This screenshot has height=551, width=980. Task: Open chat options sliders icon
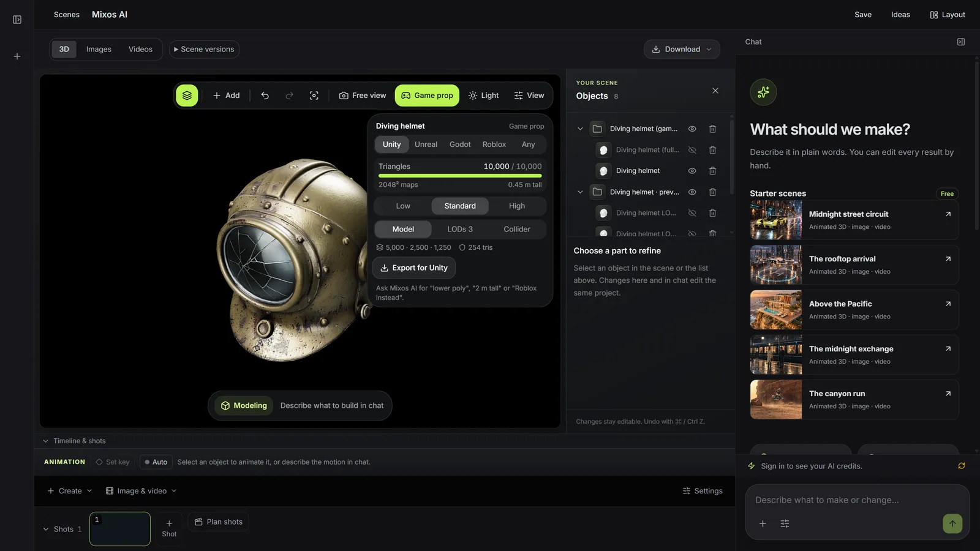pyautogui.click(x=785, y=523)
